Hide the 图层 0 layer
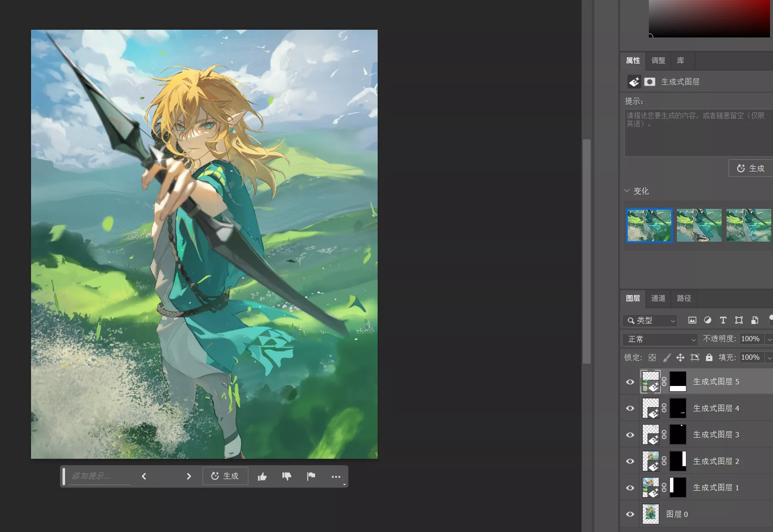This screenshot has height=532, width=773. click(x=630, y=514)
